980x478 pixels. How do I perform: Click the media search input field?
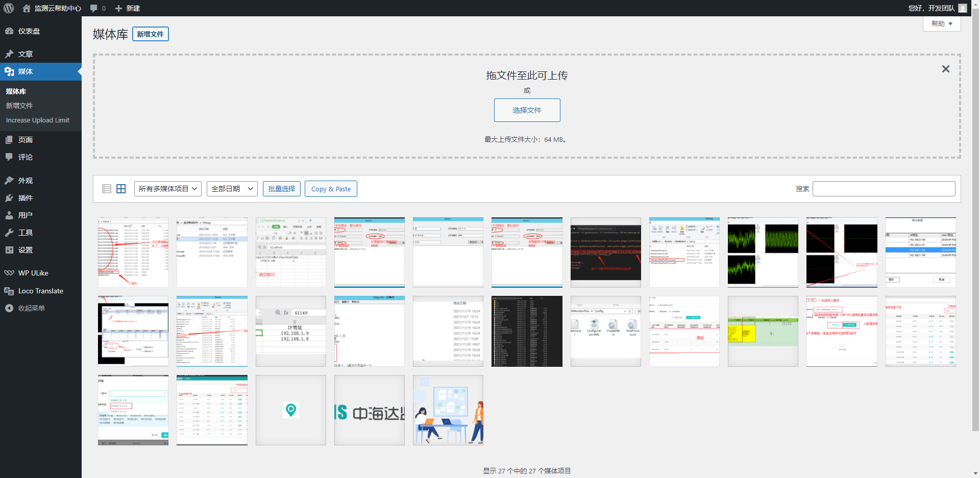tap(884, 189)
